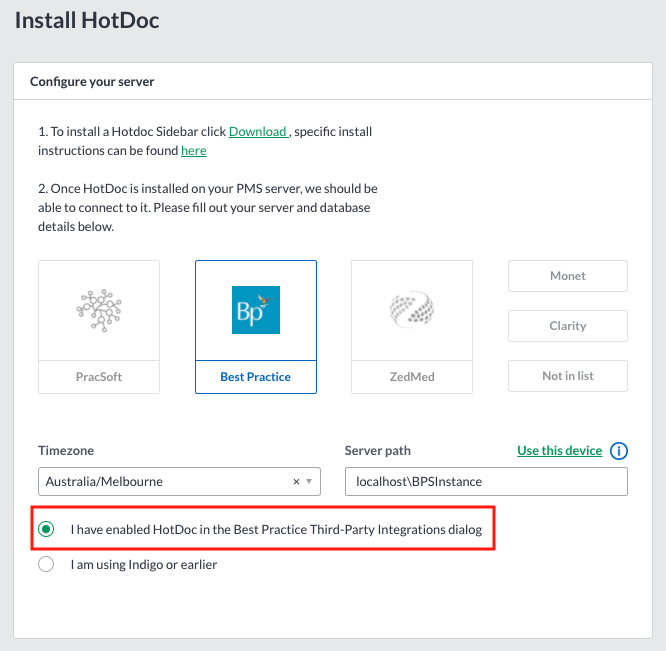Click the 'Configure your server' heading
Image resolution: width=666 pixels, height=651 pixels.
point(92,82)
